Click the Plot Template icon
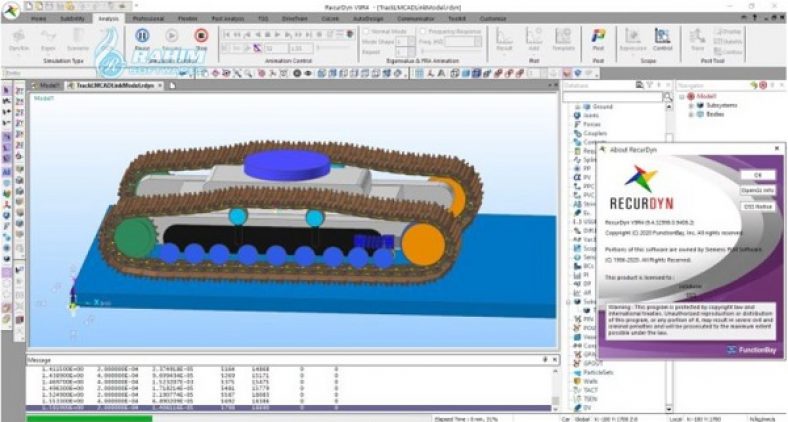 point(563,36)
